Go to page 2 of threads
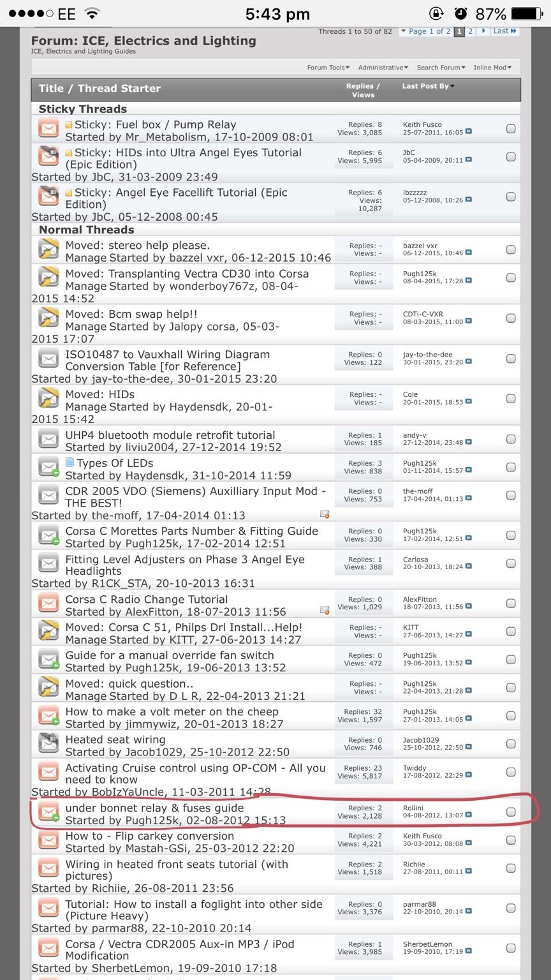This screenshot has height=980, width=551. [471, 31]
